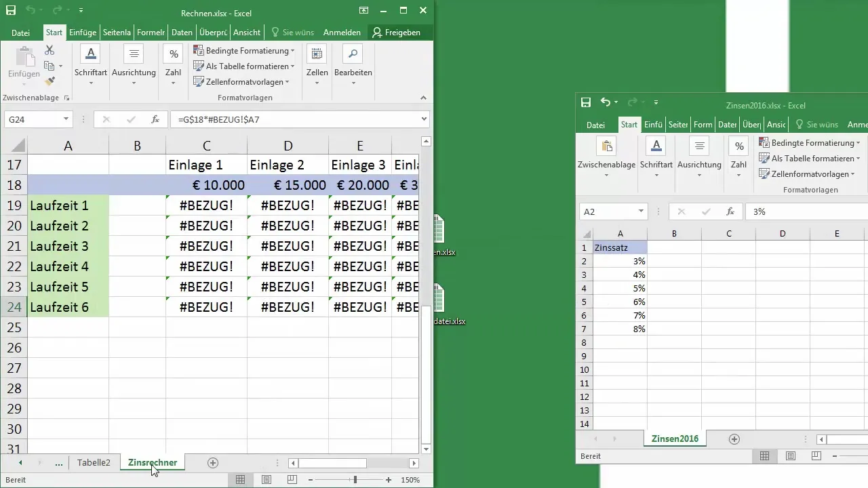Open Schriftart font group in Rechnen window
This screenshot has height=488, width=868.
coord(91,66)
